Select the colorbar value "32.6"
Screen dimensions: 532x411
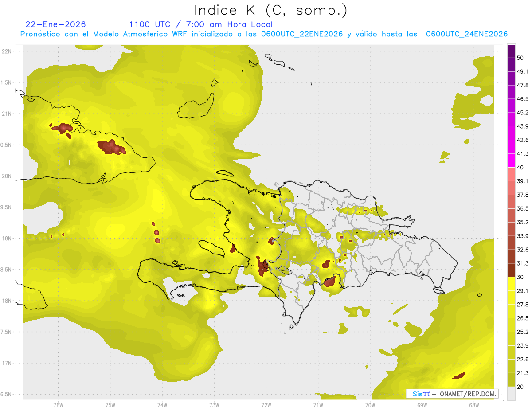(522, 250)
